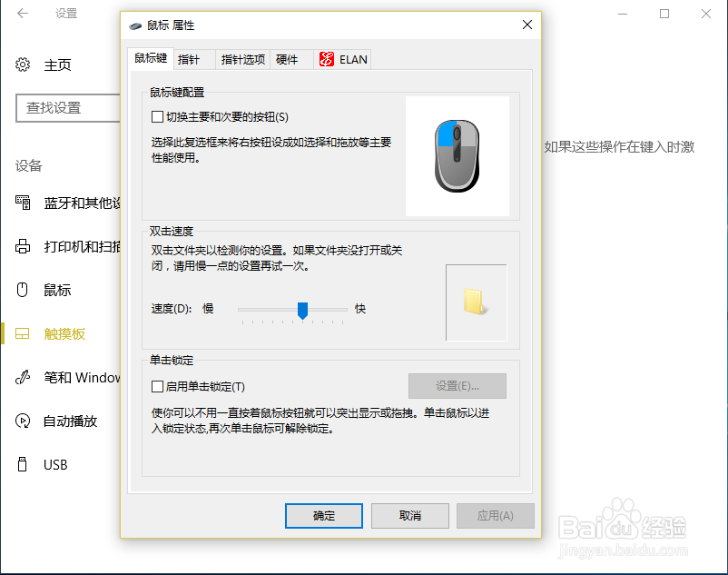
Task: Open the 指针选项 tab
Action: (243, 59)
